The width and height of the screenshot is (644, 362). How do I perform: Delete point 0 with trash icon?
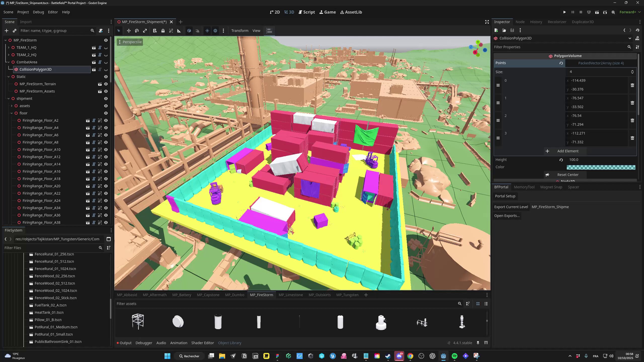[632, 85]
